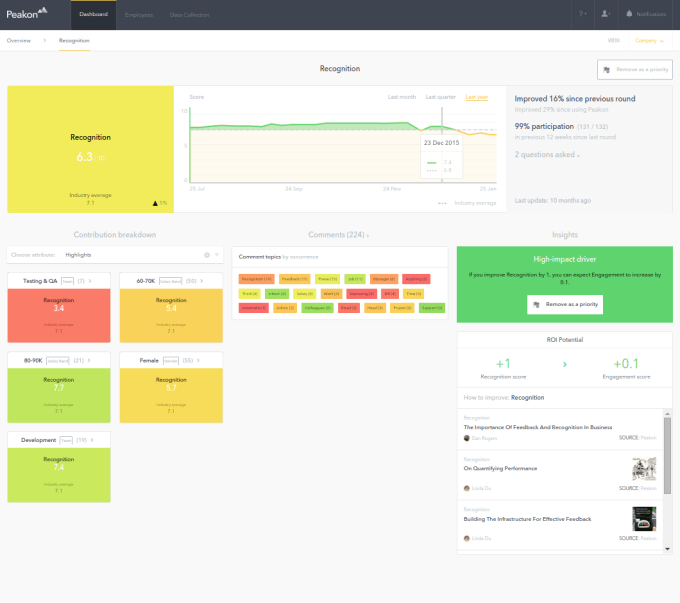Click the Notifications bell icon
680x603 pixels.
point(629,14)
